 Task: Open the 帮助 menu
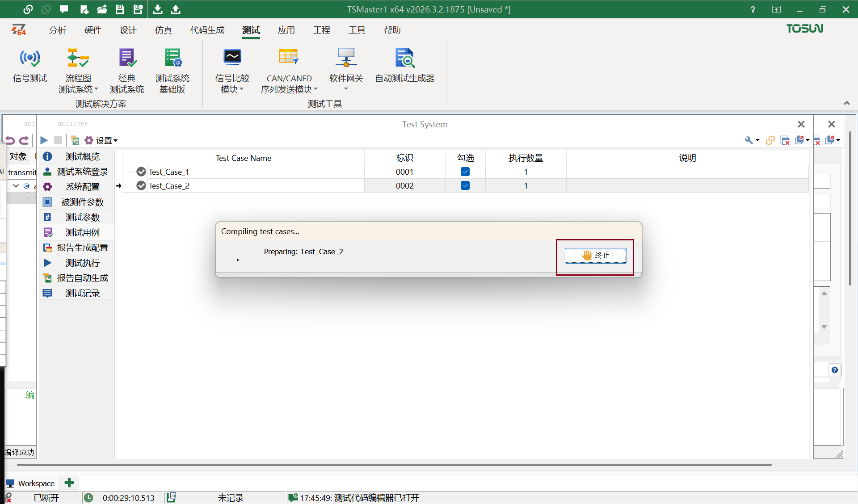tap(392, 30)
